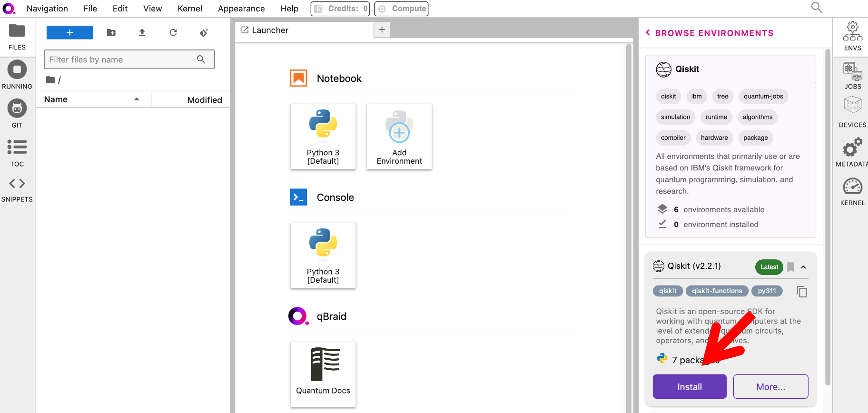
Task: Click the hardware tag
Action: click(x=714, y=138)
